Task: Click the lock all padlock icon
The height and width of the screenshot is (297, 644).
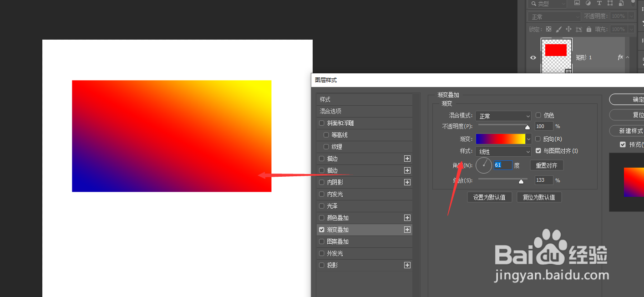Action: pyautogui.click(x=589, y=29)
